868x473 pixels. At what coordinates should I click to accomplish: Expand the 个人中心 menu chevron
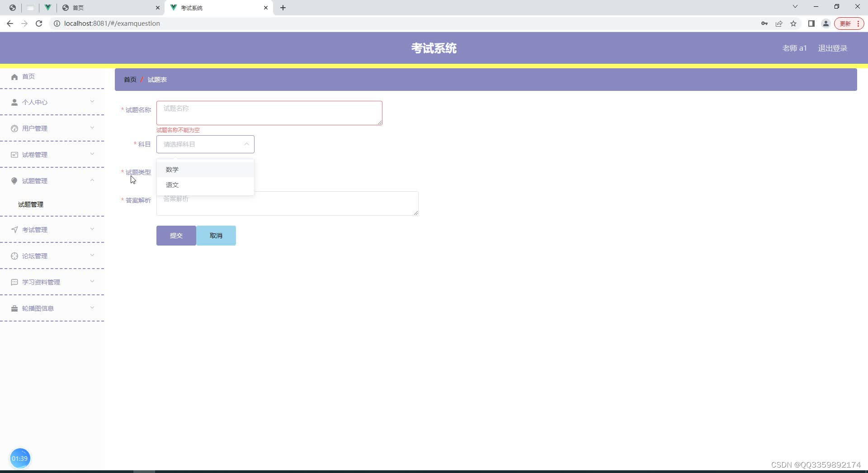coord(92,101)
